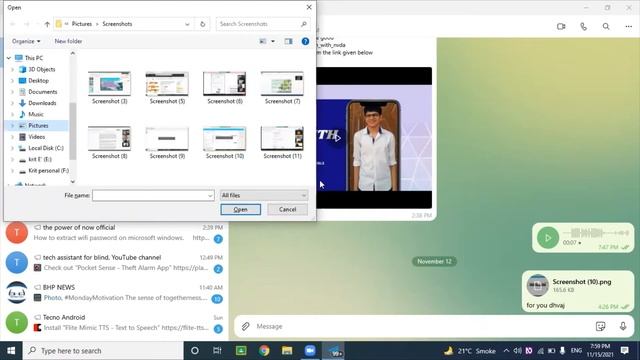Open the Windows Start menu
640x360 pixels.
11,351
